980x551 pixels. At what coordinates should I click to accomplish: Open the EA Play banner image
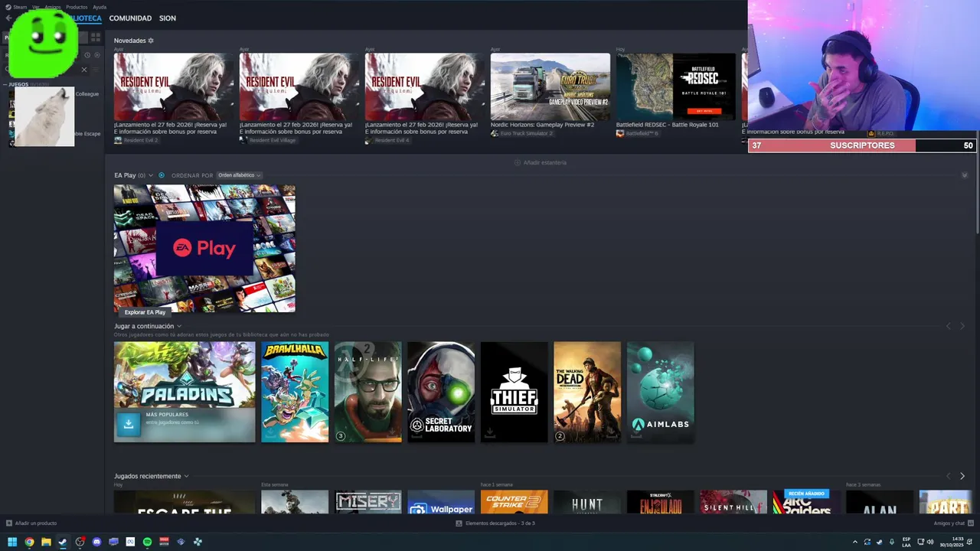click(x=204, y=248)
